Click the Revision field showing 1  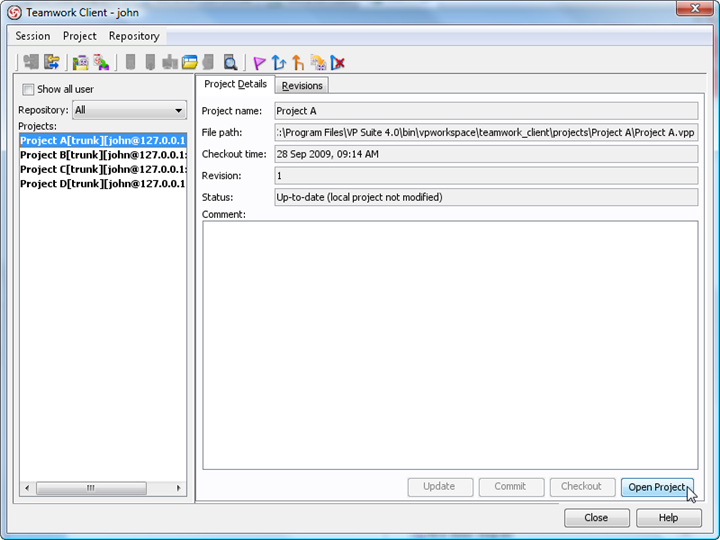(486, 176)
